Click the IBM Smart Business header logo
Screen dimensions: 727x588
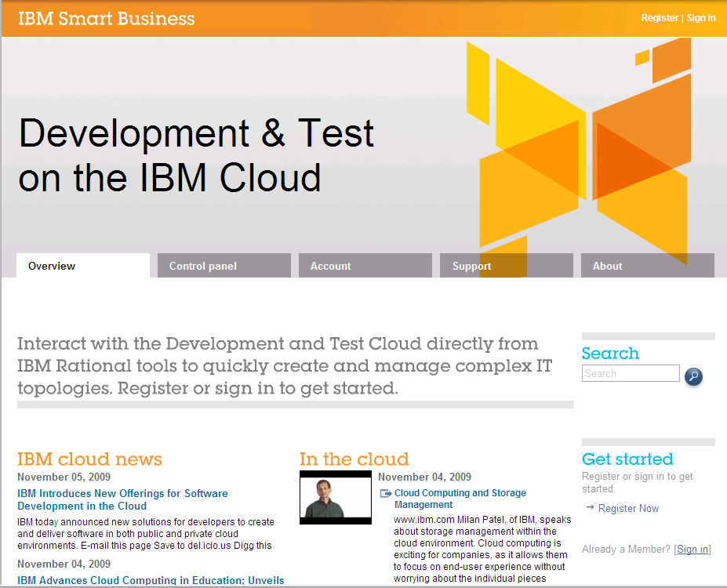(x=106, y=19)
